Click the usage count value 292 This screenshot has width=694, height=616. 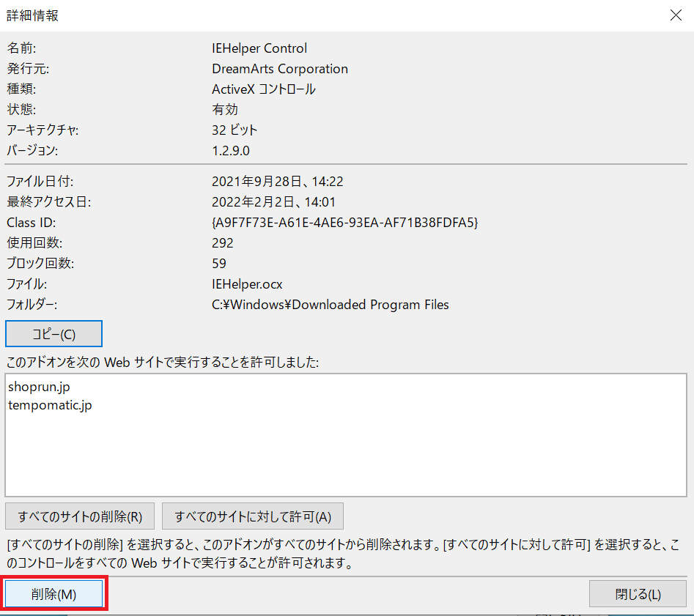click(223, 243)
